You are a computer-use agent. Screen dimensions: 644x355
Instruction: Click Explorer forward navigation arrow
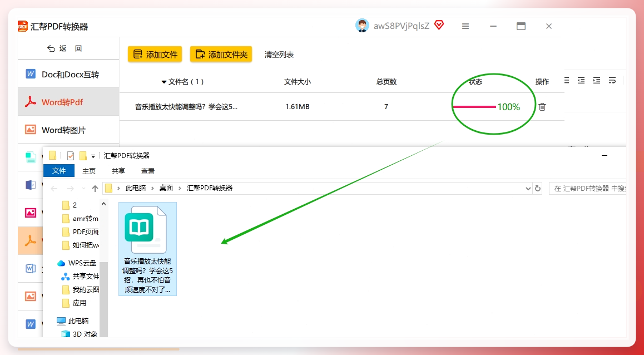click(70, 188)
